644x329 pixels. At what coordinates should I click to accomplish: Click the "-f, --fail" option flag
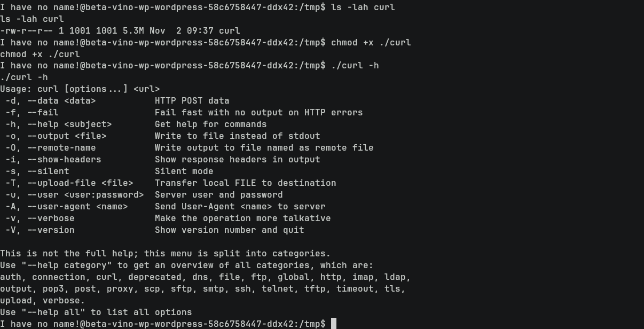32,112
